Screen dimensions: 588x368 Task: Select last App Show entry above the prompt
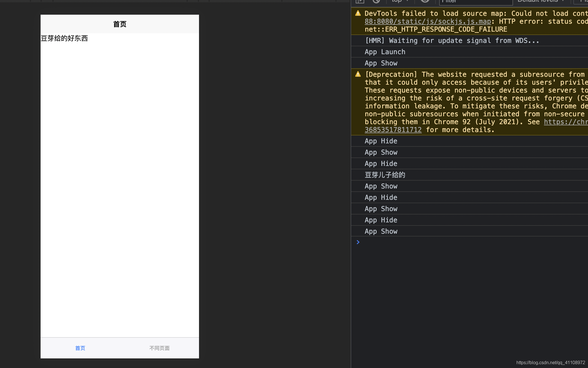point(469,231)
